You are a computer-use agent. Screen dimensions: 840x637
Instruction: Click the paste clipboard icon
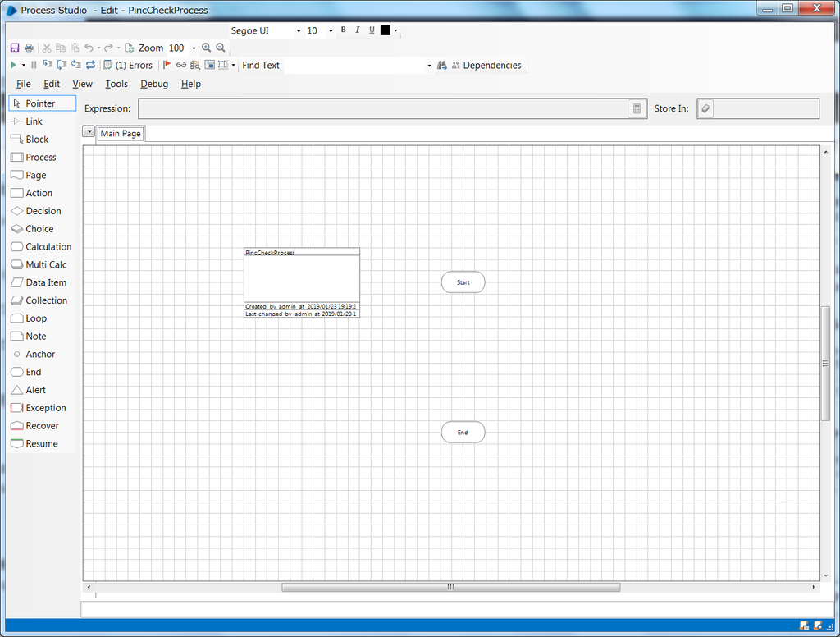tap(75, 48)
